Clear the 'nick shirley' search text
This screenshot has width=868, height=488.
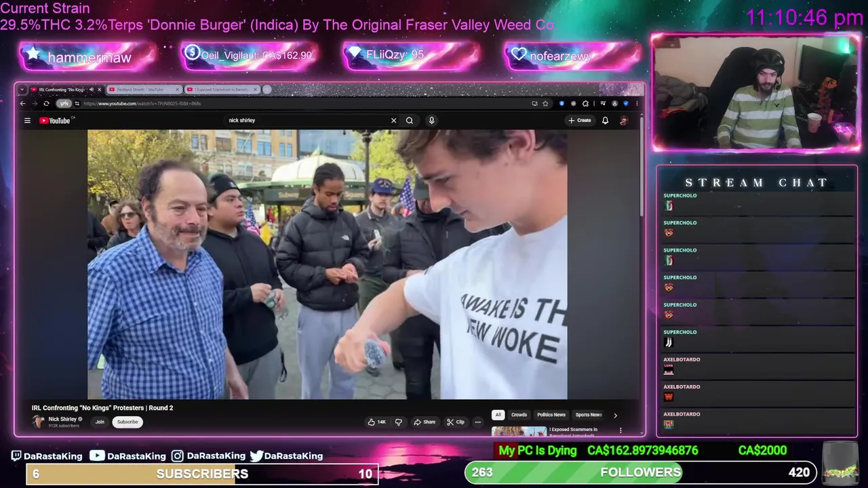(x=393, y=121)
